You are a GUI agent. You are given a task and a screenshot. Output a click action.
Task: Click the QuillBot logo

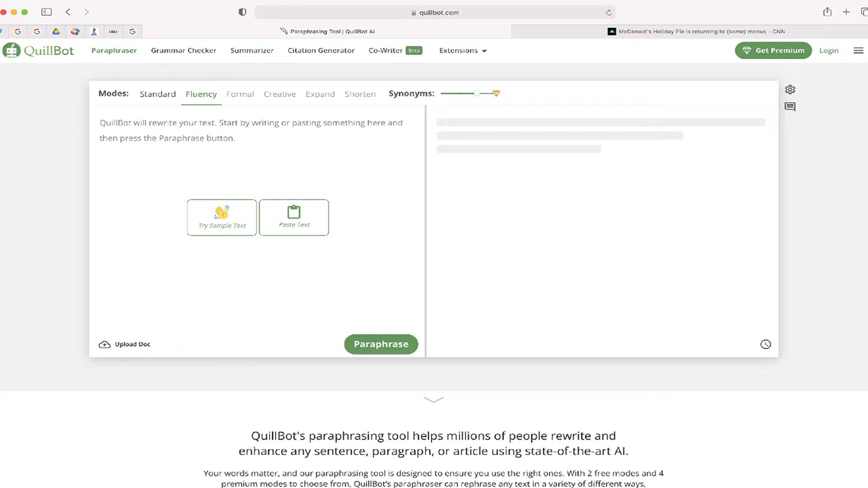38,51
